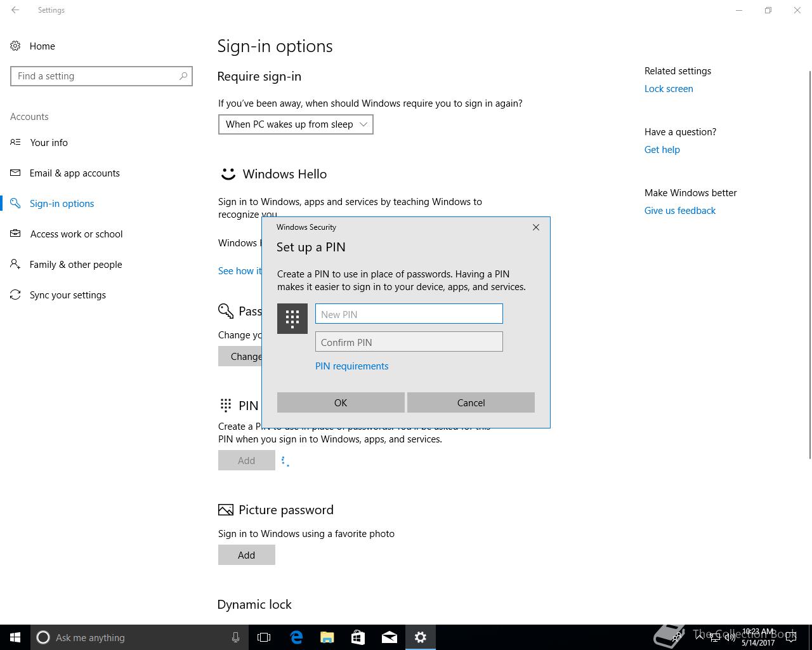Click the Home gear icon
The height and width of the screenshot is (650, 812).
point(15,46)
